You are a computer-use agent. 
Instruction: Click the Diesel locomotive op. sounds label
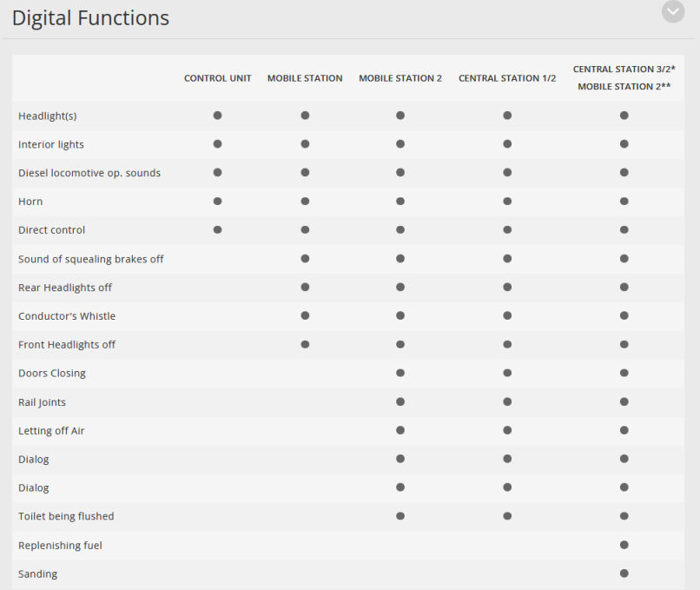click(x=89, y=173)
